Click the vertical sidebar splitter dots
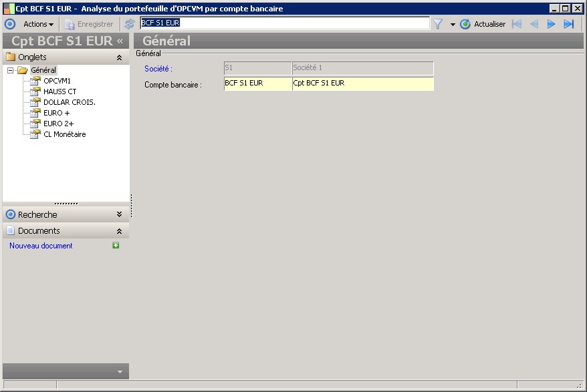The height and width of the screenshot is (392, 587). (x=132, y=206)
